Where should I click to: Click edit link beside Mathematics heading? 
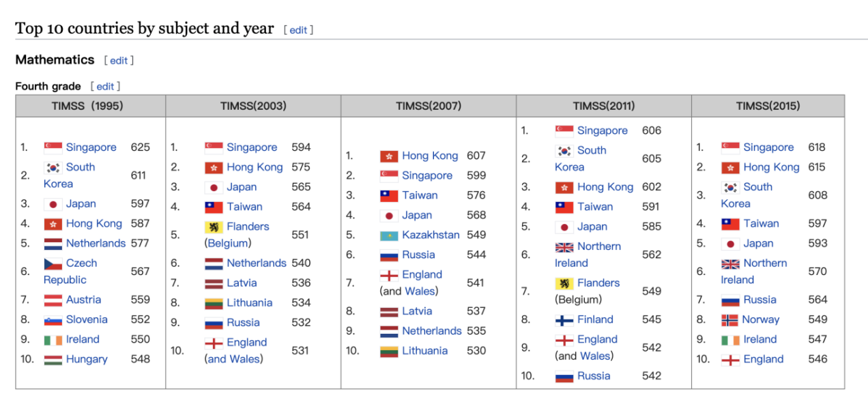(119, 60)
